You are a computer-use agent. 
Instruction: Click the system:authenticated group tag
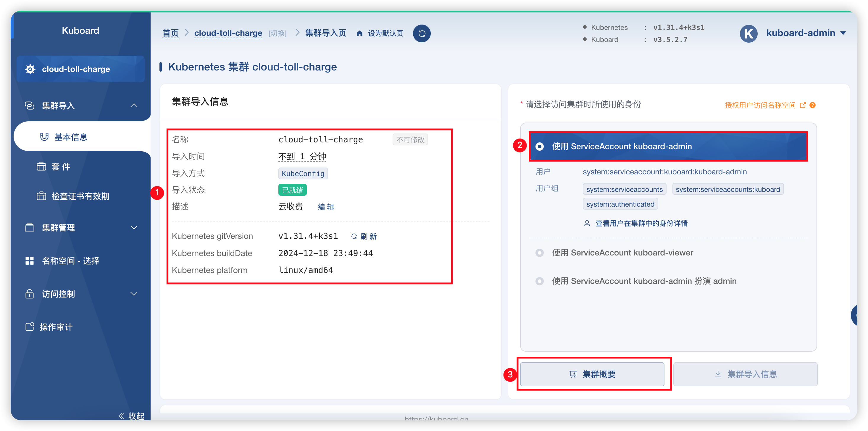[620, 204]
